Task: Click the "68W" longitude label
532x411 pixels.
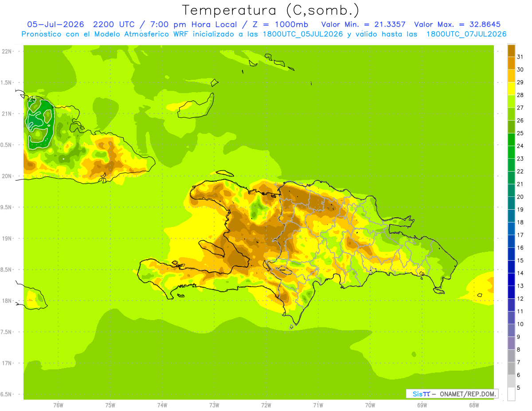Action: (474, 405)
